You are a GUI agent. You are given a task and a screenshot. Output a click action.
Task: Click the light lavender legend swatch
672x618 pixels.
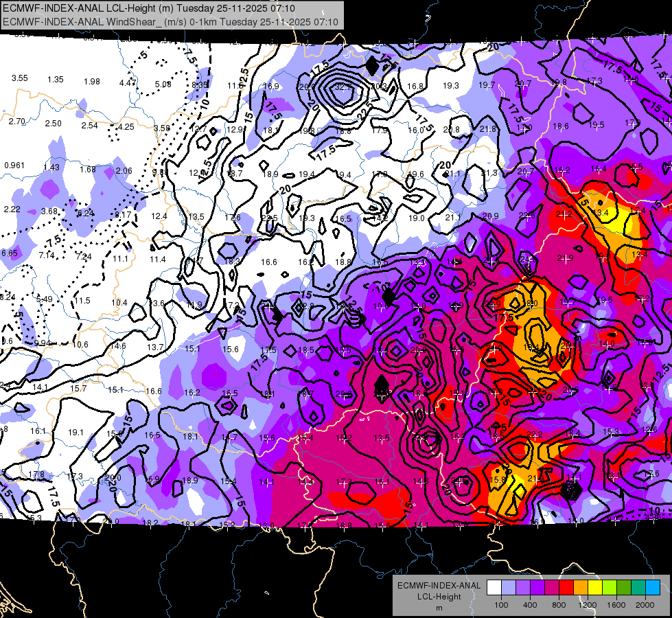pos(509,588)
